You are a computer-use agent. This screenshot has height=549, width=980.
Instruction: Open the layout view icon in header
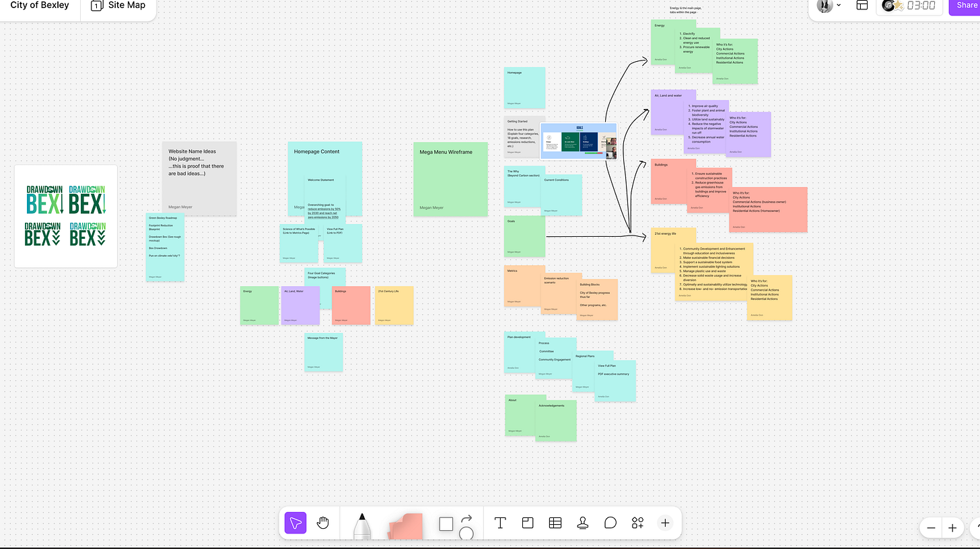point(862,5)
